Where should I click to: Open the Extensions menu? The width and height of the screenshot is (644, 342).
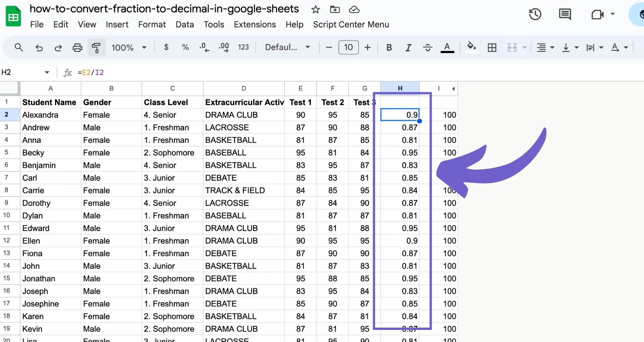pyautogui.click(x=255, y=24)
